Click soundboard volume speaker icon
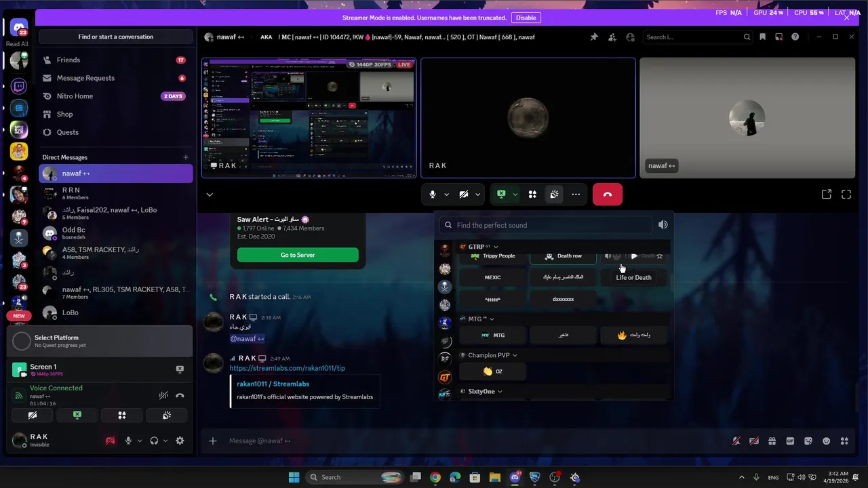The image size is (868, 488). [663, 225]
